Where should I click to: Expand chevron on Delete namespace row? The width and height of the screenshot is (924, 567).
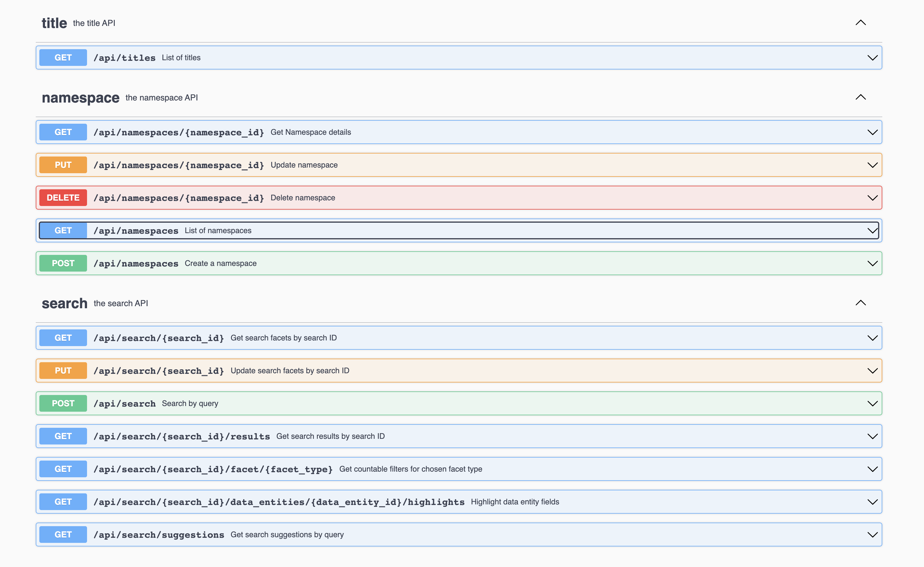click(x=872, y=198)
